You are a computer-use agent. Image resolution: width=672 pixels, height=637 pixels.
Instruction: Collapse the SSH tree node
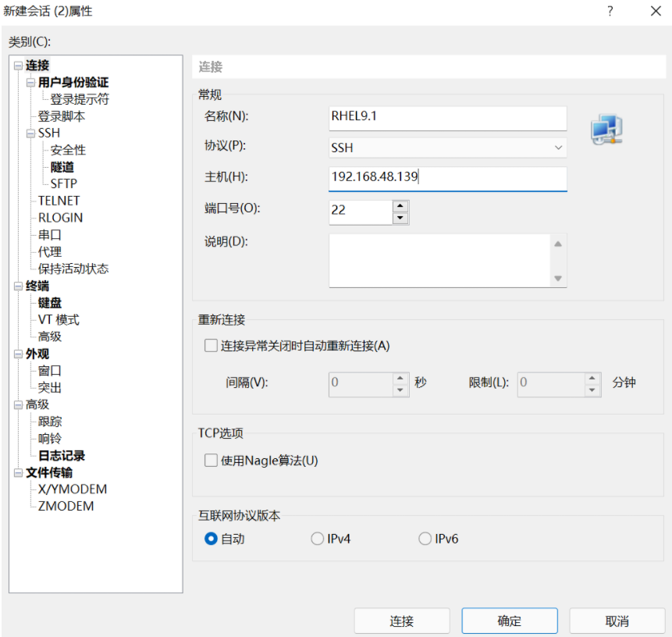coord(30,133)
